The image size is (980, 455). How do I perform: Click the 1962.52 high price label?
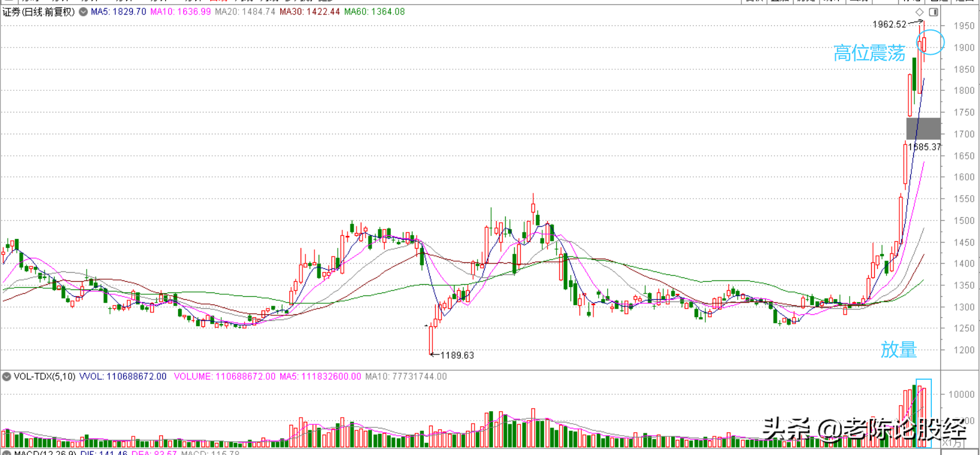point(889,25)
